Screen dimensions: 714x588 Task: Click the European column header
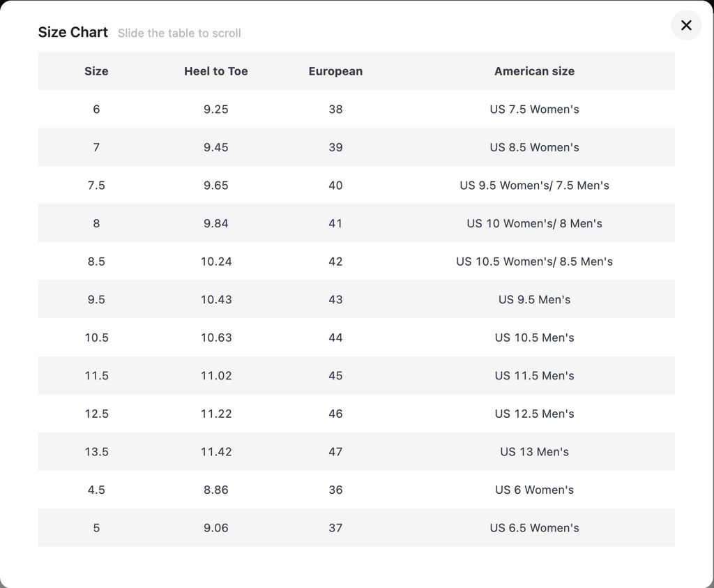click(x=335, y=71)
